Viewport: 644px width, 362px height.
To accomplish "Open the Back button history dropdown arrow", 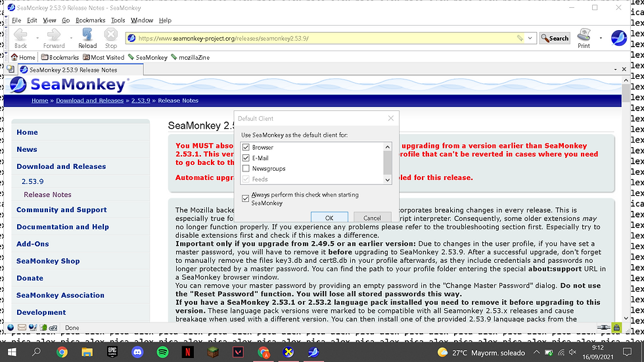I will pos(37,38).
